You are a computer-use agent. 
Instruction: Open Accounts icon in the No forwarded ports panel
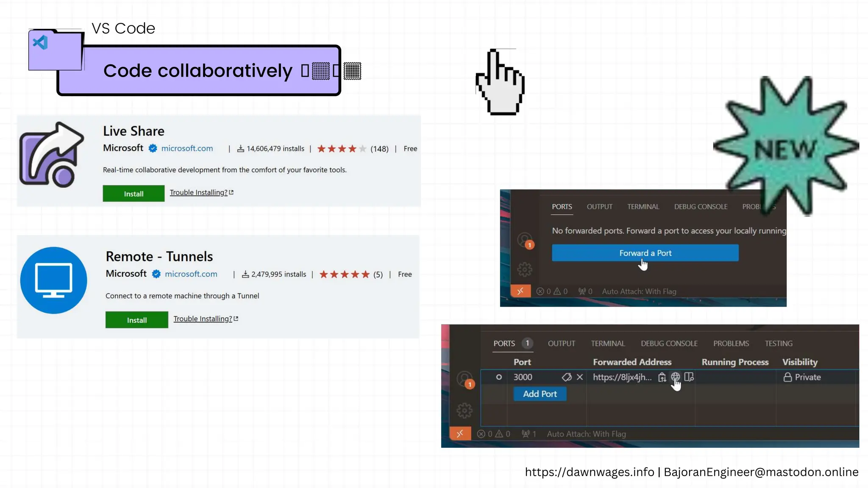point(525,241)
